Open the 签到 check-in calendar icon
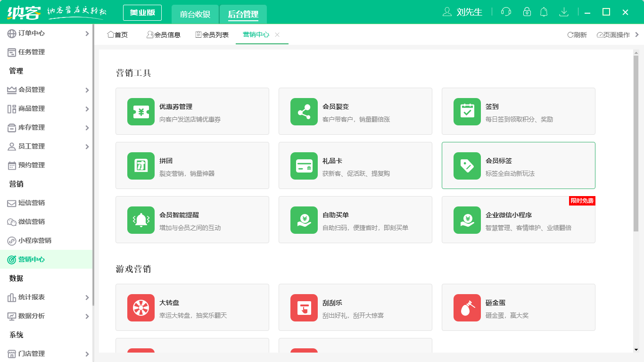Viewport: 644px width, 362px height. [x=467, y=111]
